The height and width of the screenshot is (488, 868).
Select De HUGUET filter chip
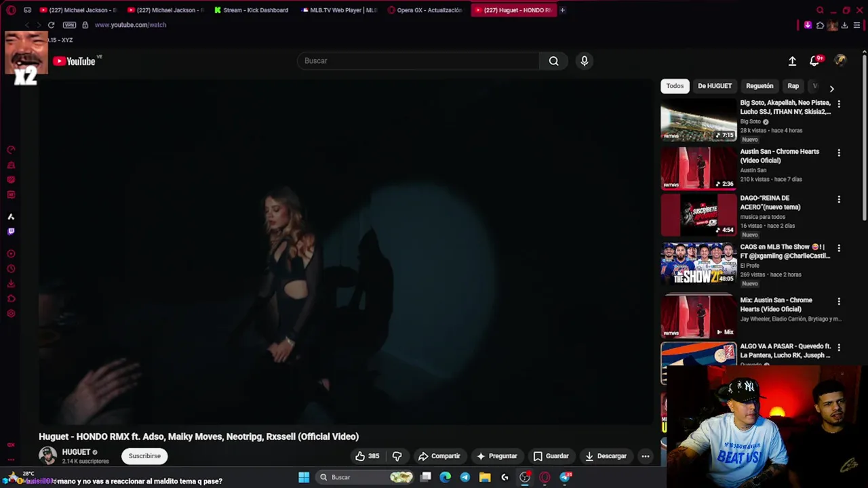[715, 86]
